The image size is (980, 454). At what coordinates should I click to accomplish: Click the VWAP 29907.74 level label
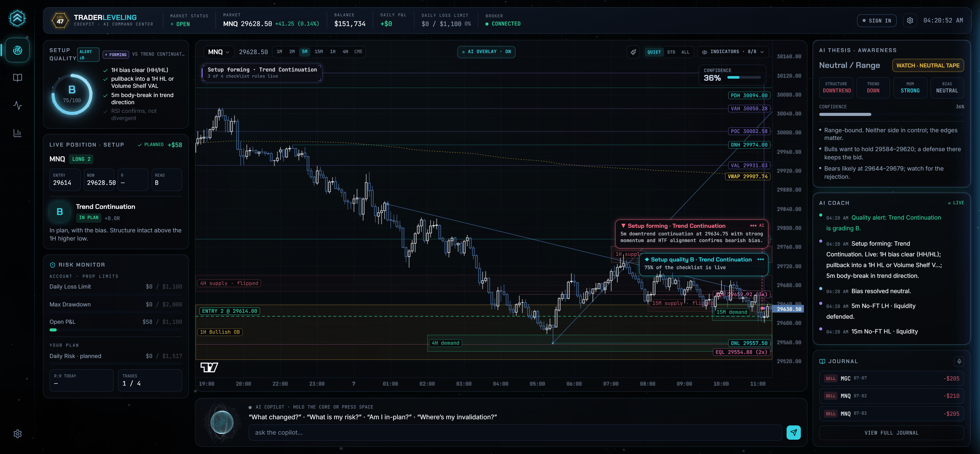[747, 177]
